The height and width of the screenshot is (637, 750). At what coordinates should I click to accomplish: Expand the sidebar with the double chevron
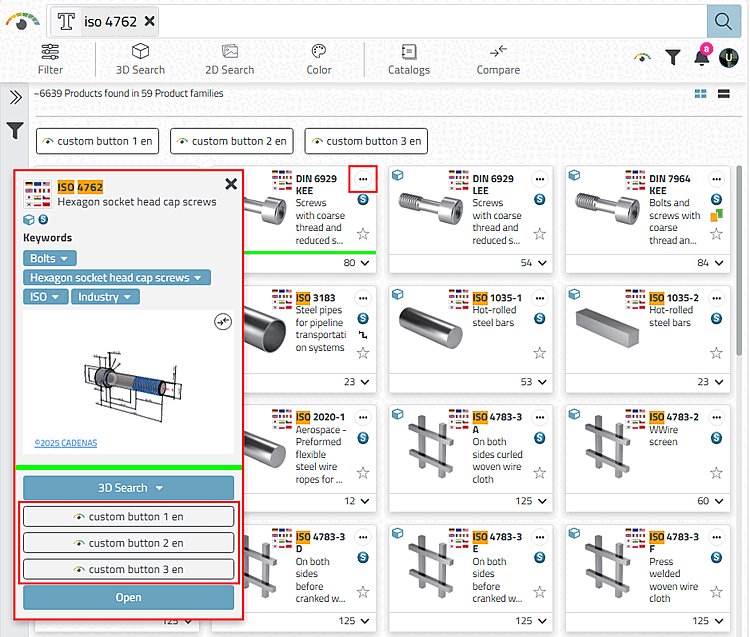click(x=15, y=98)
